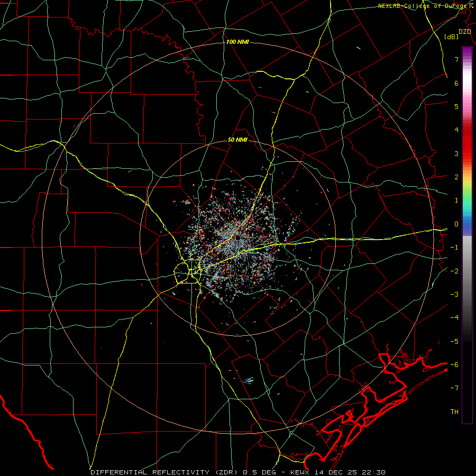Click the "-7" value on the scale

(454, 388)
